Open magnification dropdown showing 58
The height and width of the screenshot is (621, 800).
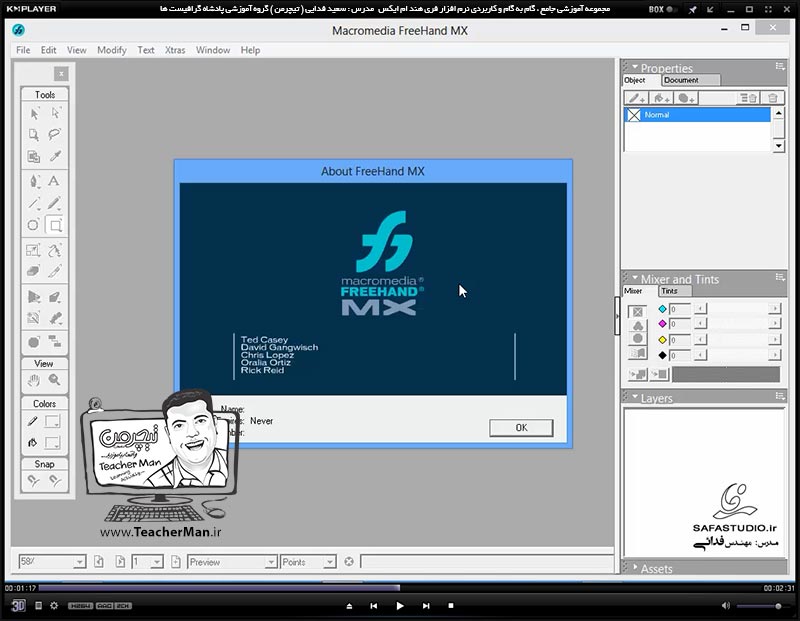coord(79,562)
